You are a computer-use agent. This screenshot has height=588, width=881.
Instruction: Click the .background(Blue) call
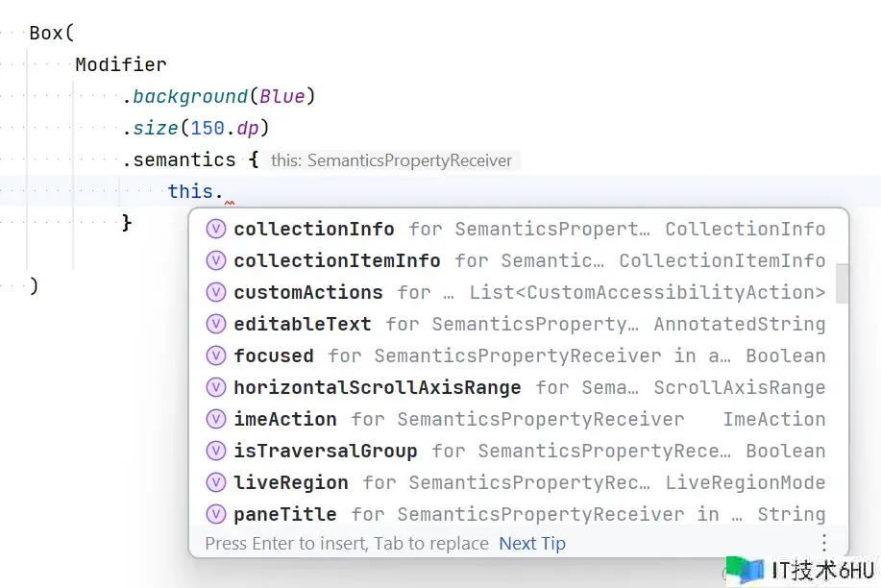[219, 97]
